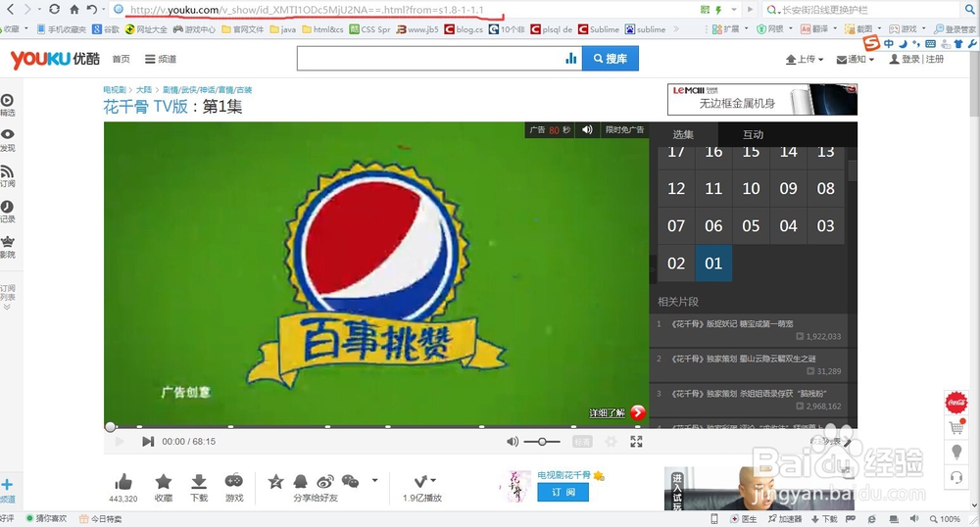Screen dimensions: 980x527
Task: Toggle the player volume speaker icon
Action: (x=512, y=442)
